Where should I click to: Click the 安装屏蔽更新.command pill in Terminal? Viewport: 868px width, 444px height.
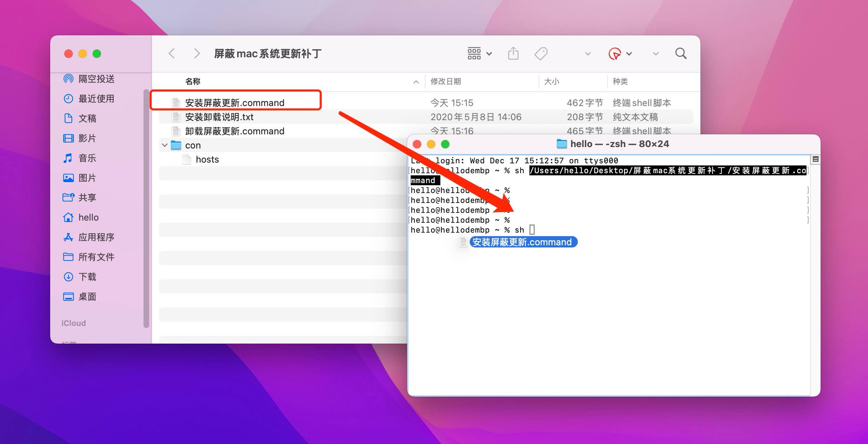(524, 242)
